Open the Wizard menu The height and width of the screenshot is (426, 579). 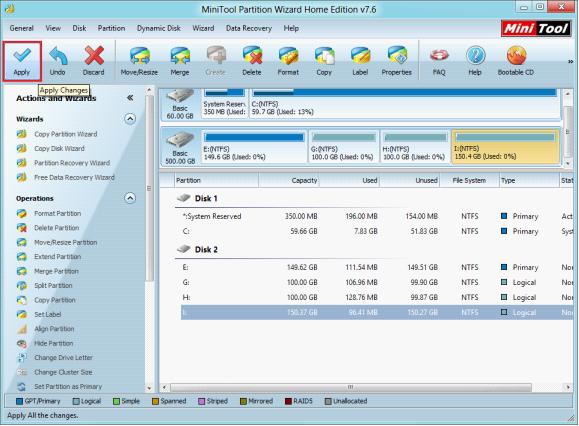[203, 28]
